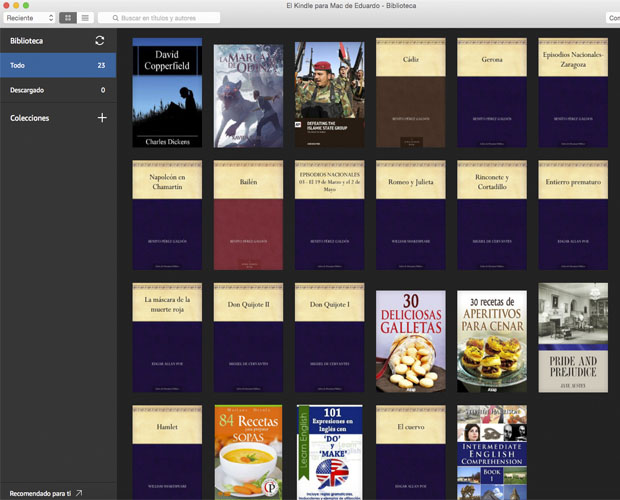The height and width of the screenshot is (500, 620).
Task: Open 101 Expresiones en Inglés book
Action: pos(329,453)
